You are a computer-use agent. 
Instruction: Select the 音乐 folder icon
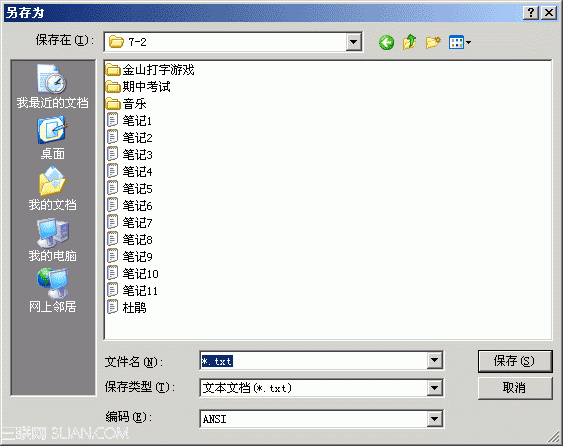pos(113,104)
